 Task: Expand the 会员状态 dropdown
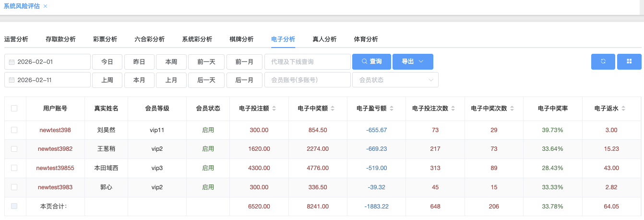click(x=395, y=80)
